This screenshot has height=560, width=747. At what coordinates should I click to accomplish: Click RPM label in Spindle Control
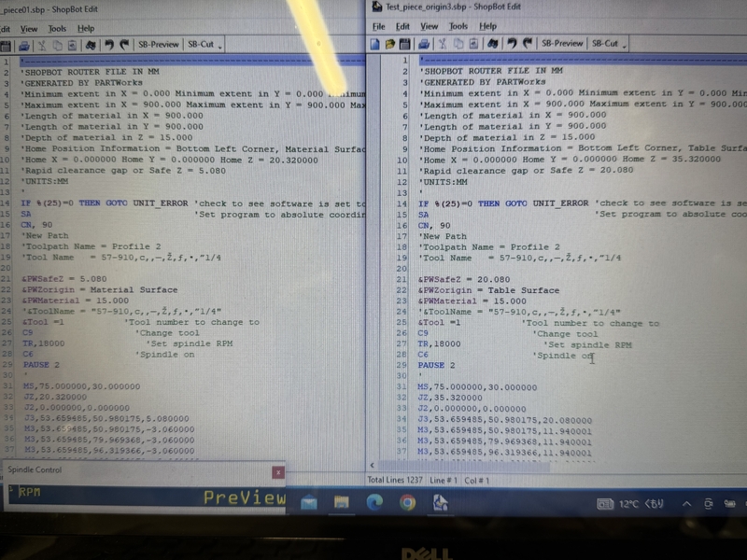[30, 493]
